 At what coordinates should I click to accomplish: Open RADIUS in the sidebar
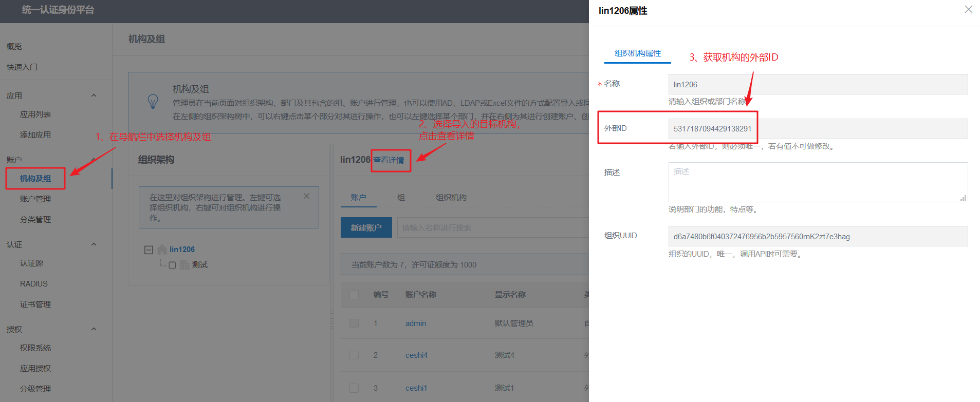[x=34, y=283]
